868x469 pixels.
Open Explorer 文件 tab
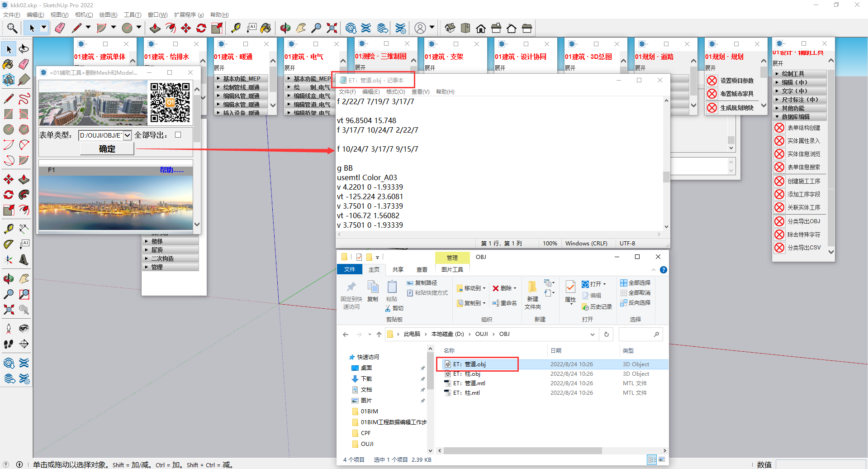tap(350, 269)
